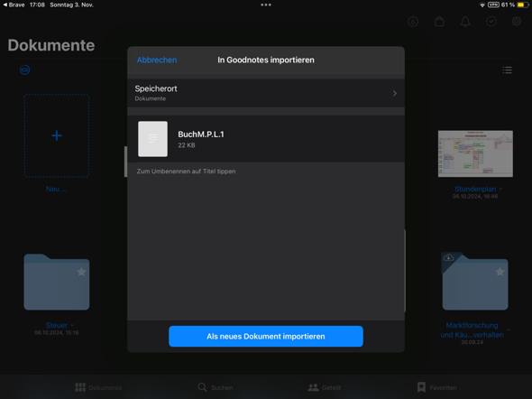
Task: Switch to list view icon
Action: point(508,70)
